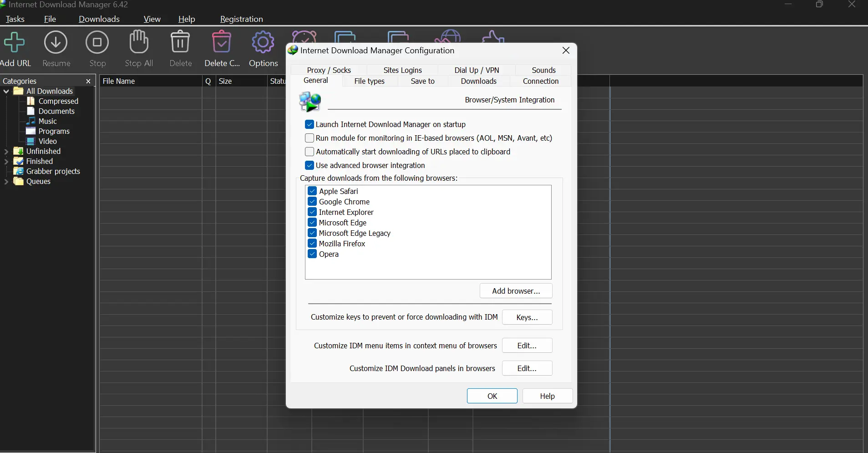Click the Stop download icon
This screenshot has height=453, width=868.
click(x=97, y=43)
